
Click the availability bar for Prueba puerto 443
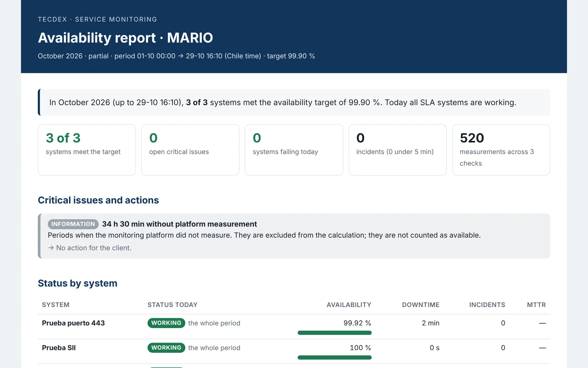(334, 333)
